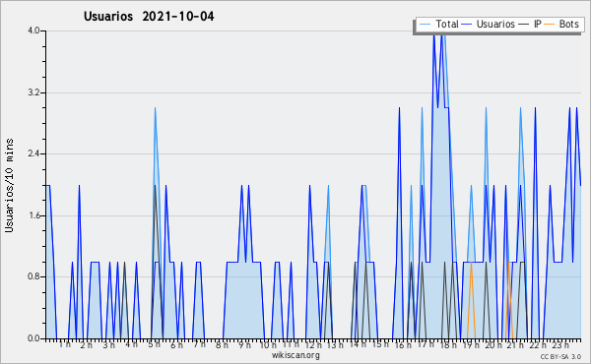Click the "3 h" x-axis label

(109, 345)
